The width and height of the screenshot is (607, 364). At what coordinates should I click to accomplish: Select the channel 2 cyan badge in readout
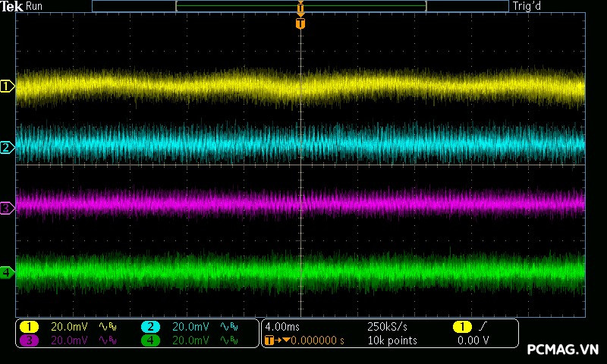pos(150,326)
